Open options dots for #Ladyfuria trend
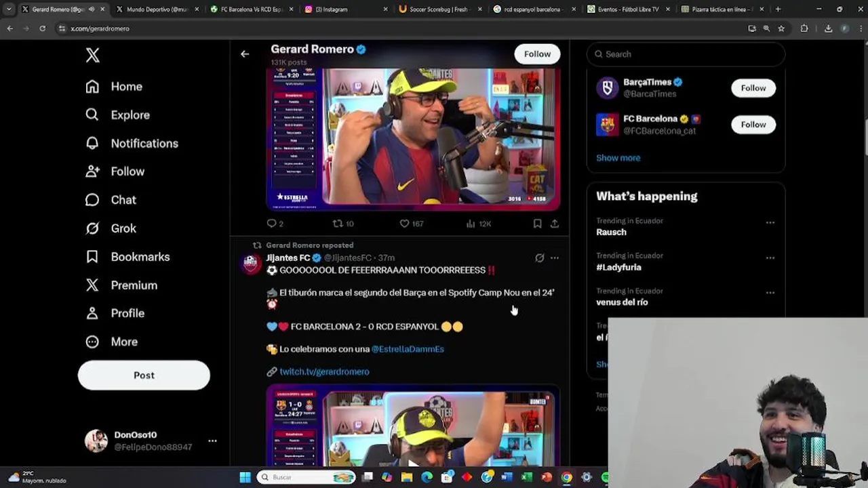 [x=770, y=258]
